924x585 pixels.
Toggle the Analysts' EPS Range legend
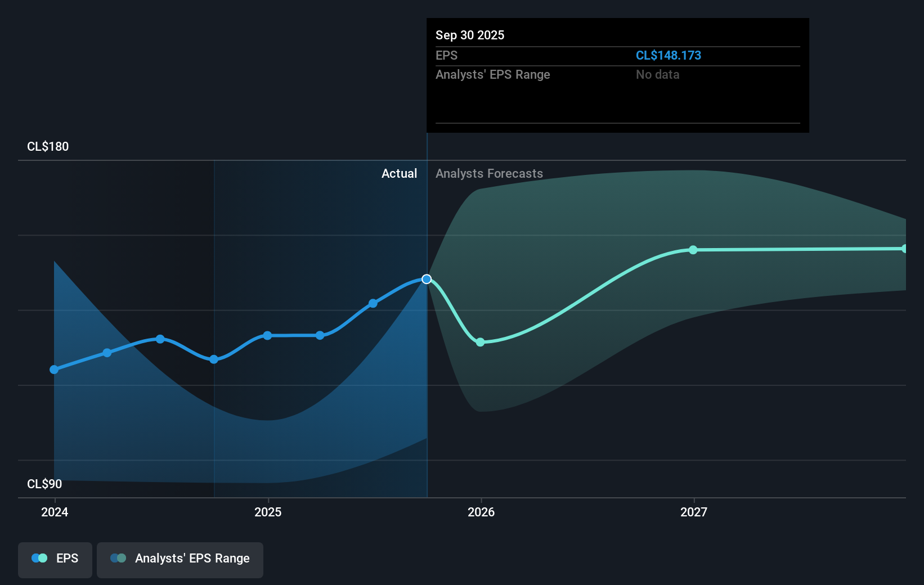(180, 560)
